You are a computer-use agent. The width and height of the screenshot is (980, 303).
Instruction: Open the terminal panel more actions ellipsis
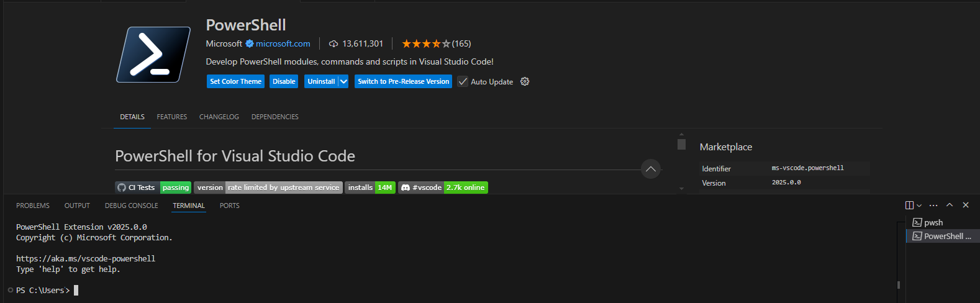pos(933,206)
